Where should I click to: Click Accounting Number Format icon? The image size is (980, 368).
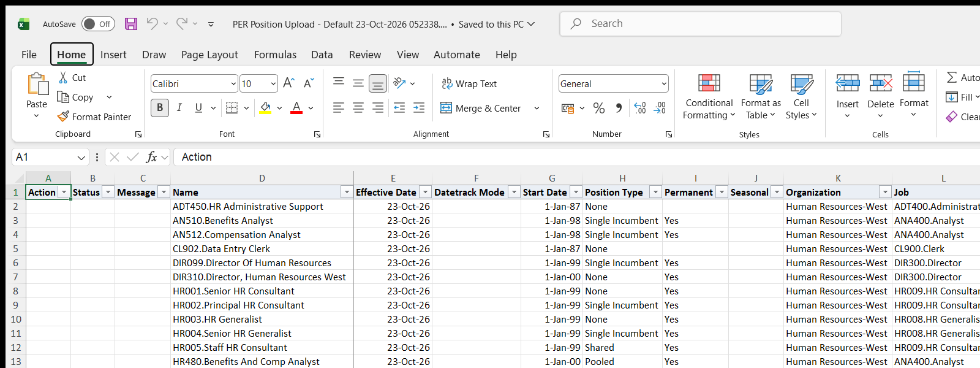[x=568, y=109]
